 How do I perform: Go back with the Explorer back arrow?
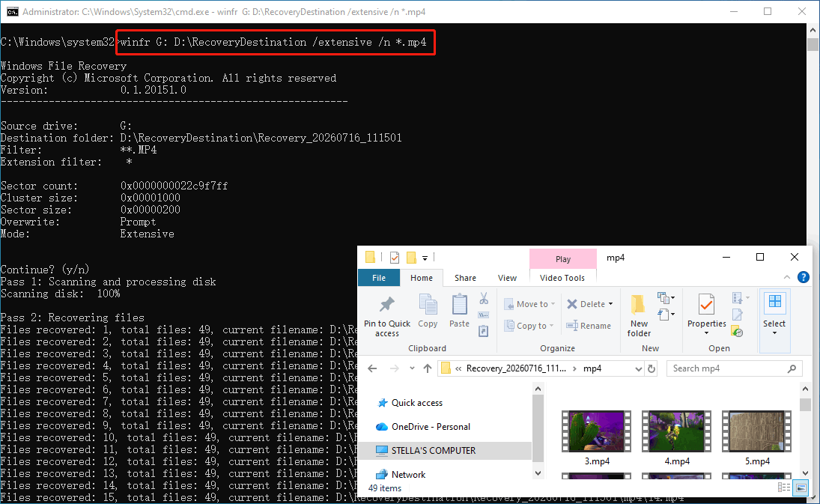[x=372, y=368]
